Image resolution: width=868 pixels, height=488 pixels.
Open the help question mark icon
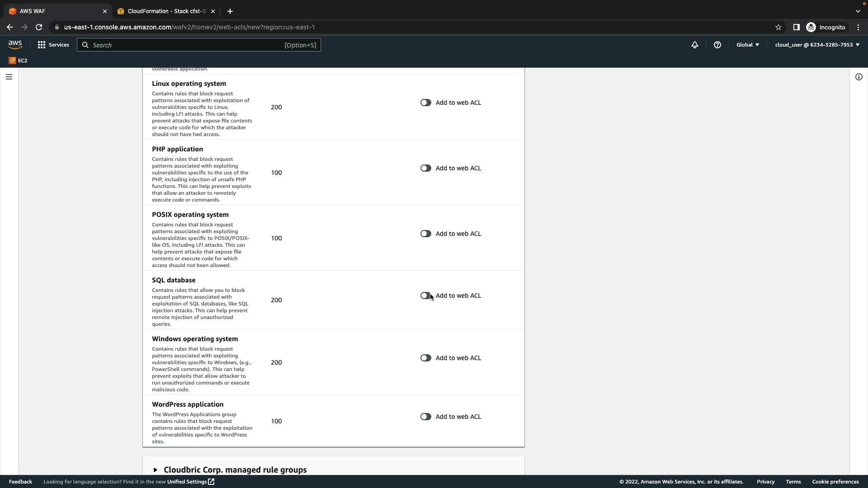click(x=717, y=45)
